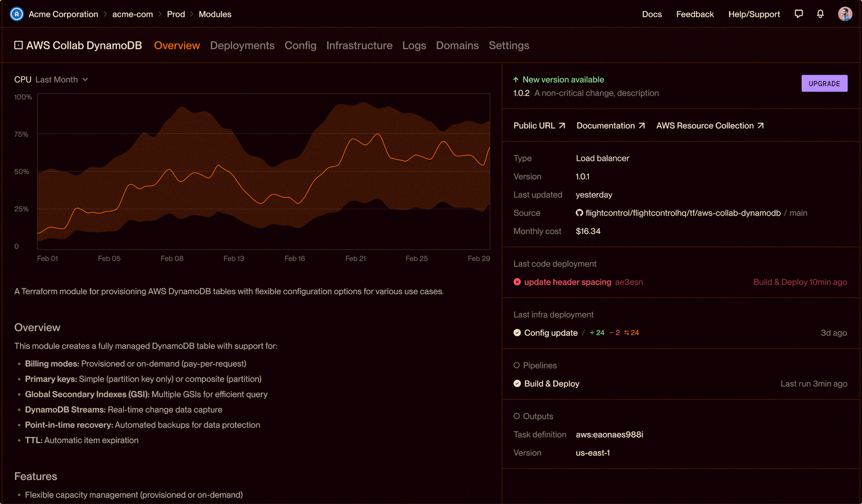Click the Build & Deploy 10min ago status

(x=800, y=282)
